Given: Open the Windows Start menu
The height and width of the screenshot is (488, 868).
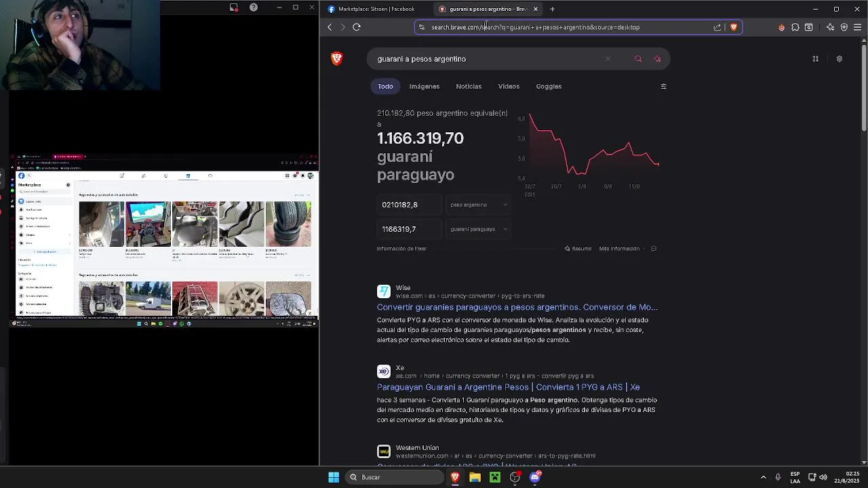Looking at the screenshot, I should (x=334, y=477).
